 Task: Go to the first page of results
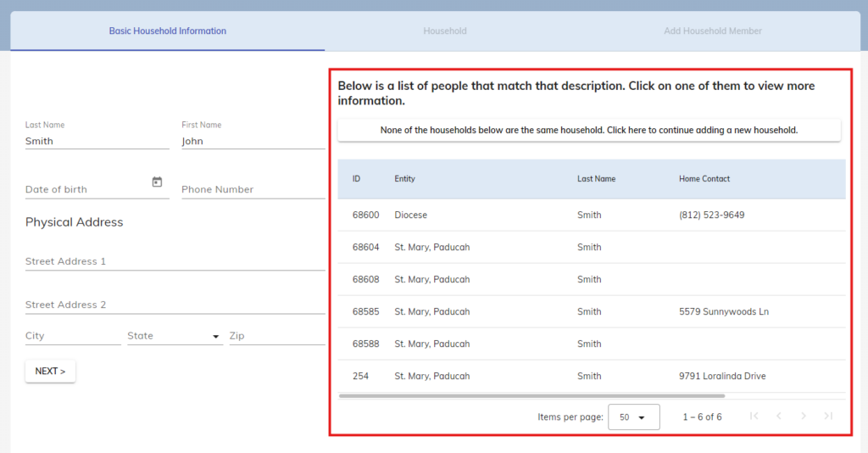point(754,416)
